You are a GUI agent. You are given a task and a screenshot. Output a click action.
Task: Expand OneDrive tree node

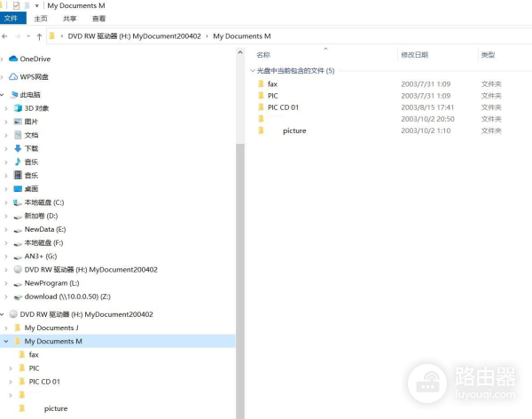coord(3,59)
